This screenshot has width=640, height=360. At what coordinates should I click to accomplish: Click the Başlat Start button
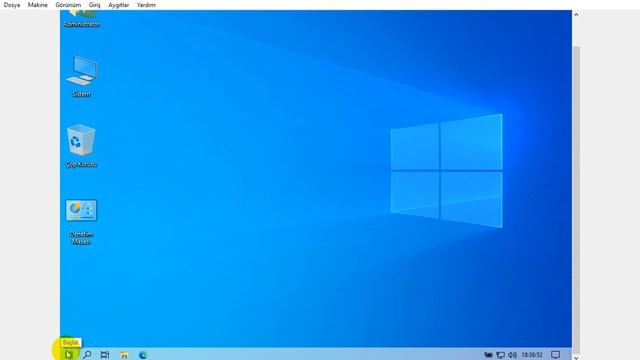tap(69, 354)
